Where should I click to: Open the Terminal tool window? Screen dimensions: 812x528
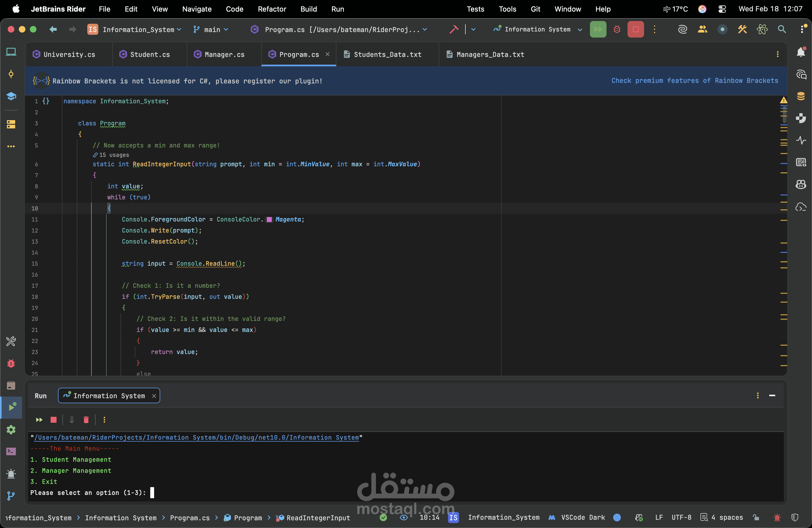pos(11,452)
